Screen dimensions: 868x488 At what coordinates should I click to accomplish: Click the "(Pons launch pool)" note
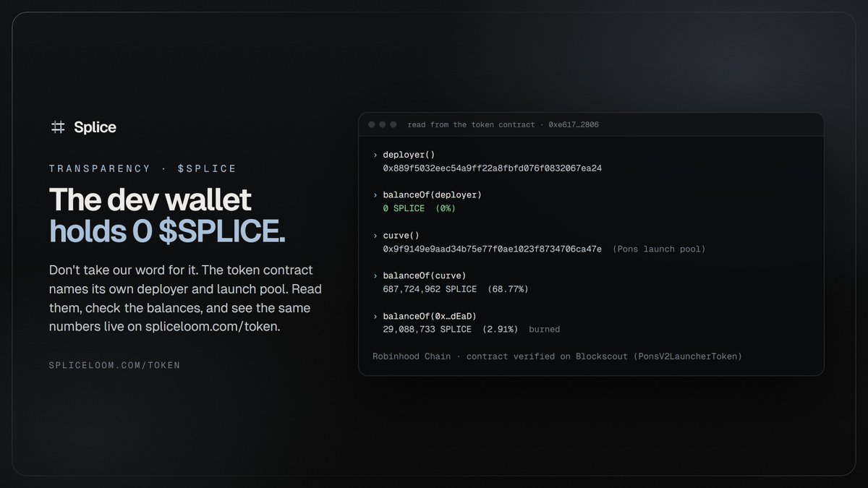click(659, 249)
